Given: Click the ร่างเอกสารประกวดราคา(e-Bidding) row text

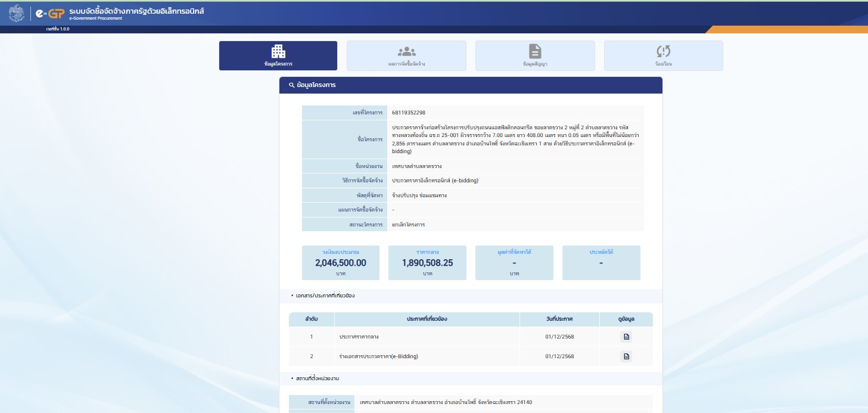Looking at the screenshot, I should coord(378,356).
